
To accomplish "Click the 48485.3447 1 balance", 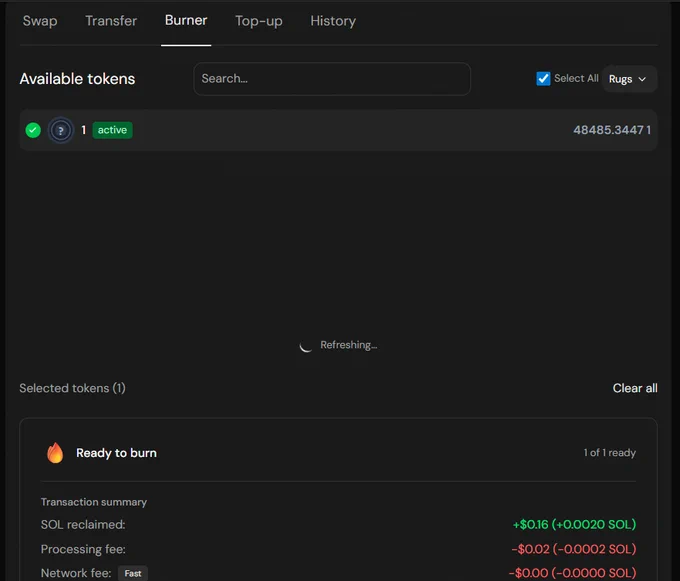I will tap(612, 130).
